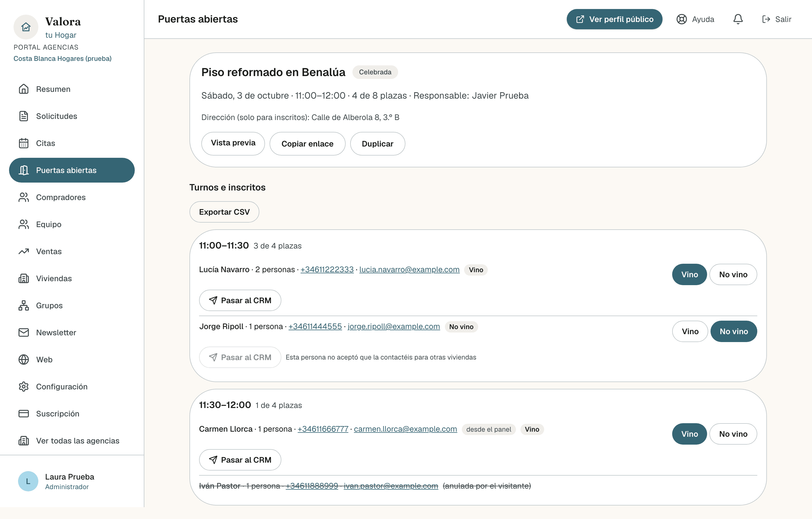Screen dimensions: 812x519
Task: Click the Equipo people icon
Action: tap(24, 224)
